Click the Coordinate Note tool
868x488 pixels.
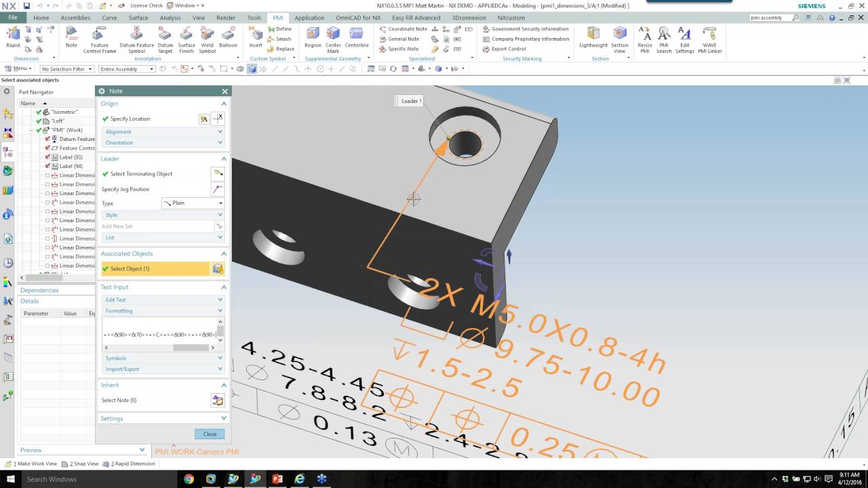[403, 29]
